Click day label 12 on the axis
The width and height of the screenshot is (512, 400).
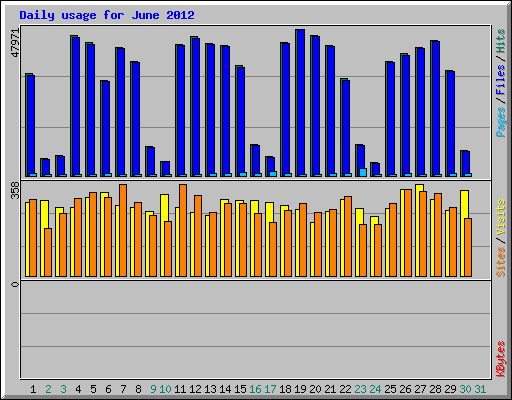(x=195, y=389)
